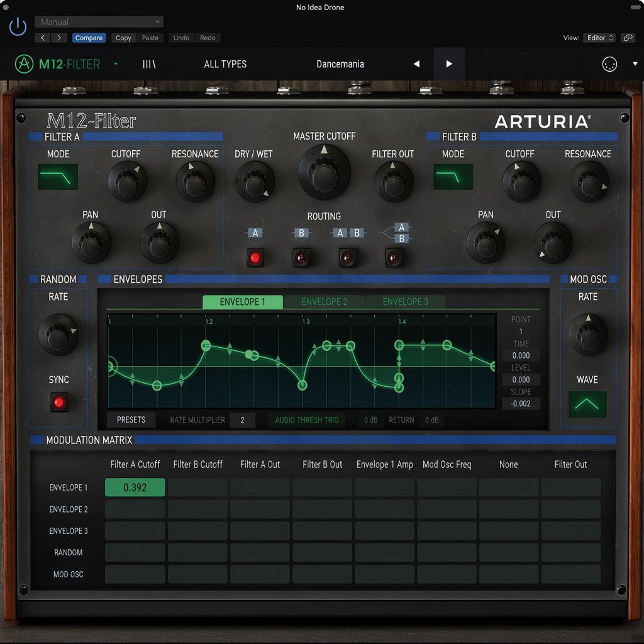644x644 pixels.
Task: Select next preset with right arrow
Action: point(449,64)
